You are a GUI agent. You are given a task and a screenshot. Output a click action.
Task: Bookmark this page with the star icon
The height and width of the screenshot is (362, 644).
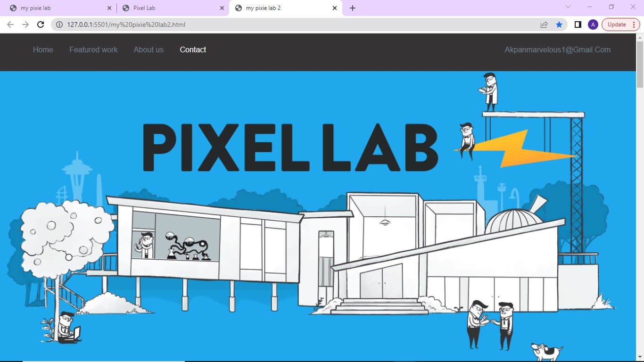tap(559, 25)
